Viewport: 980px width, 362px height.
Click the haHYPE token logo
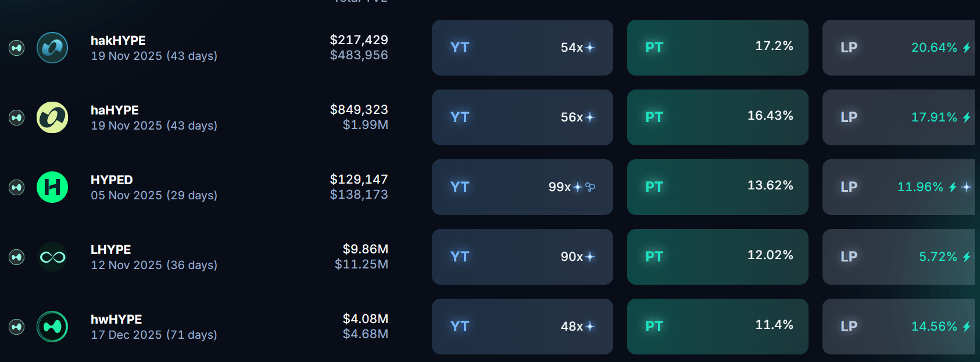click(52, 117)
